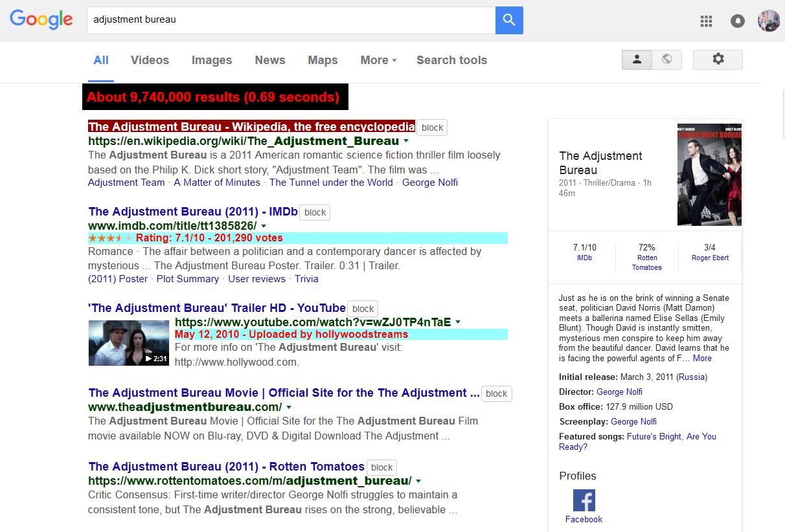Block the YouTube trailer result
The width and height of the screenshot is (785, 532).
click(363, 309)
